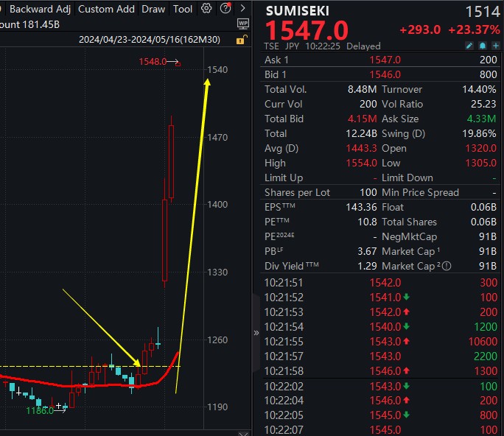Click Swing (D) value 19.86%
The height and width of the screenshot is (436, 504).
point(479,133)
